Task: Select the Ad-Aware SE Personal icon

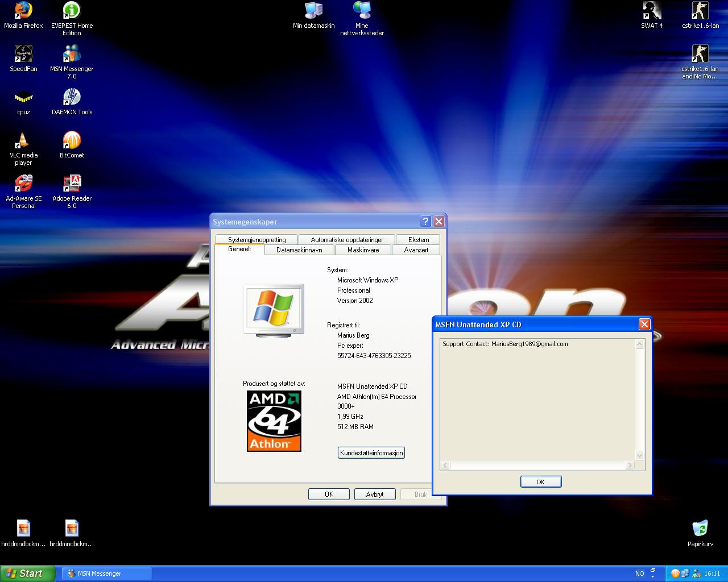Action: tap(23, 192)
